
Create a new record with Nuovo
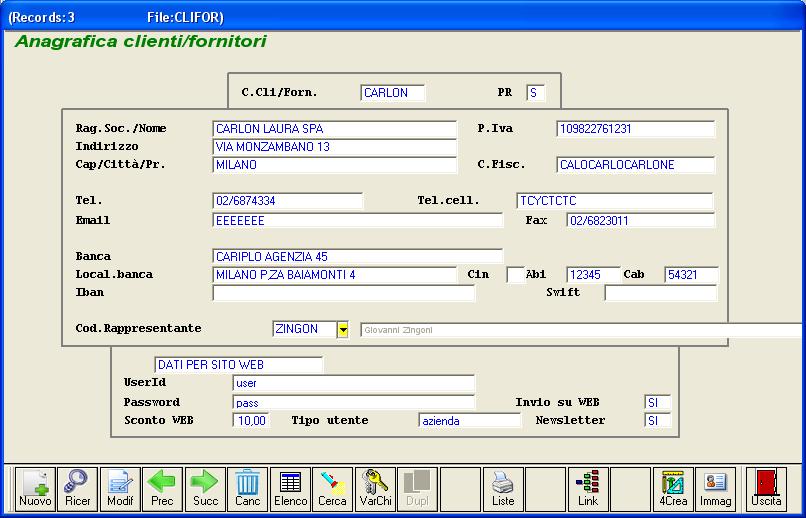pos(35,489)
